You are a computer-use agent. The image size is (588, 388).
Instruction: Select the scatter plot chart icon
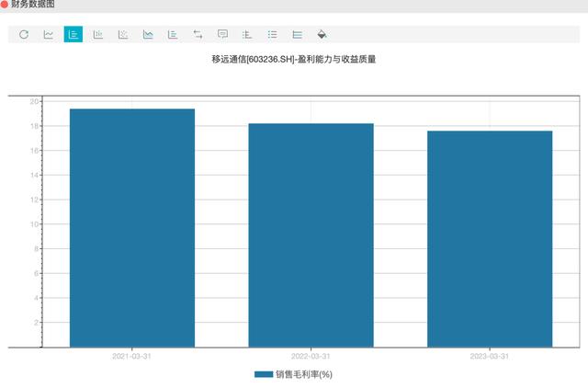[123, 35]
